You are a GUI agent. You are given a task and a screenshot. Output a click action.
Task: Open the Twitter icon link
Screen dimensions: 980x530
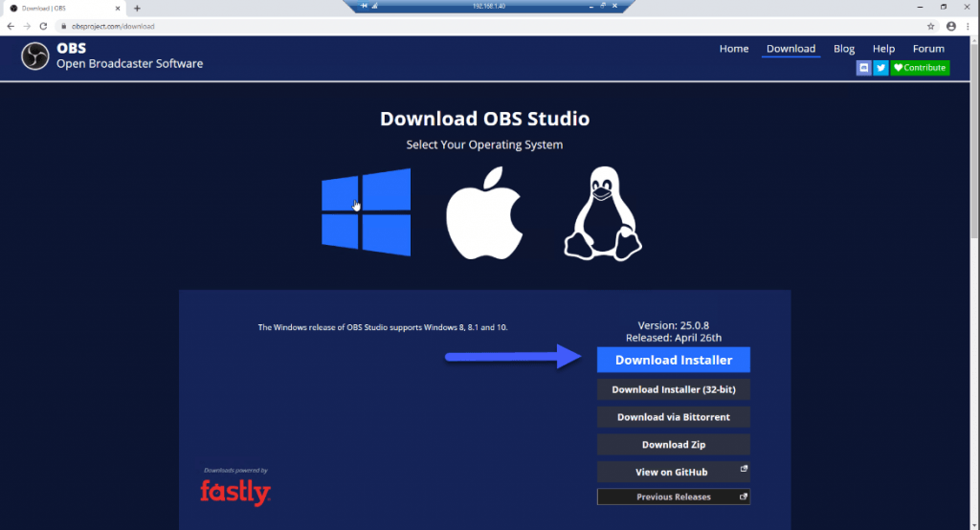pos(880,68)
